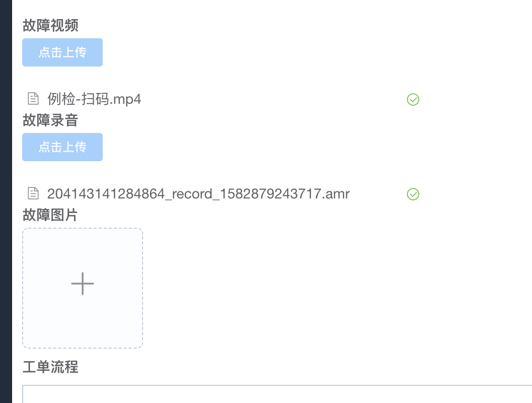
Task: Click 点击上传 under 故障视频
Action: pyautogui.click(x=62, y=52)
